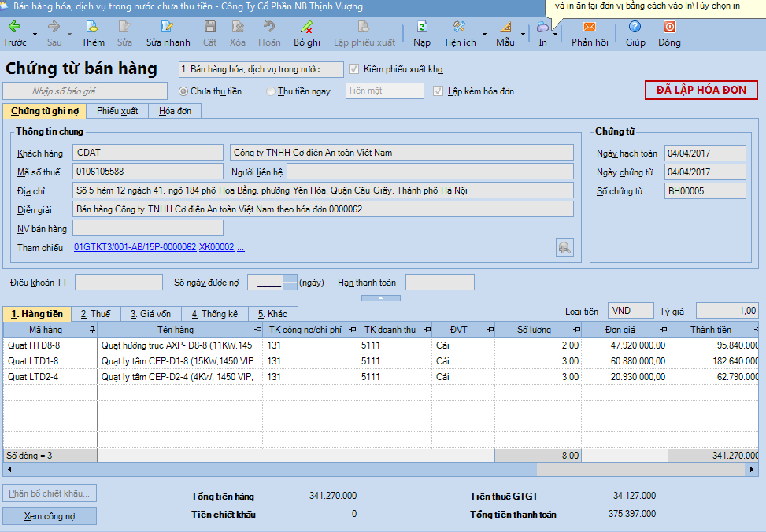766x532 pixels.
Task: Expand the In print options arrow
Action: 556,34
